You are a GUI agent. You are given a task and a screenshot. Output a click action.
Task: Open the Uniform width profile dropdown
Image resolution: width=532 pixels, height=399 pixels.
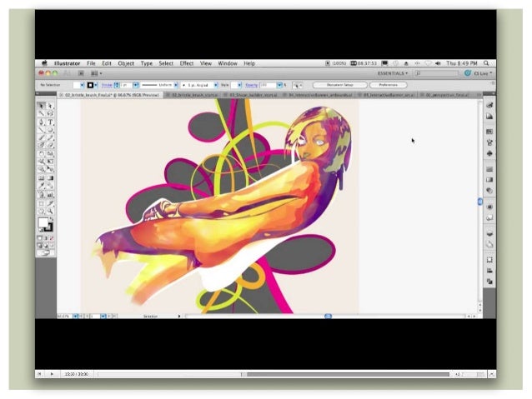click(x=176, y=85)
